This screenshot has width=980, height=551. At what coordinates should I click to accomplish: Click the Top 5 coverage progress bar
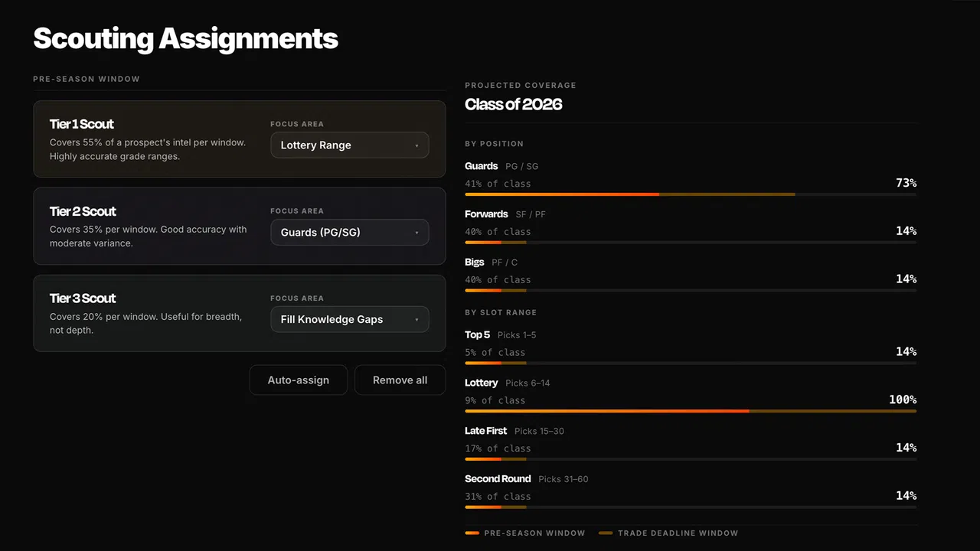click(691, 363)
